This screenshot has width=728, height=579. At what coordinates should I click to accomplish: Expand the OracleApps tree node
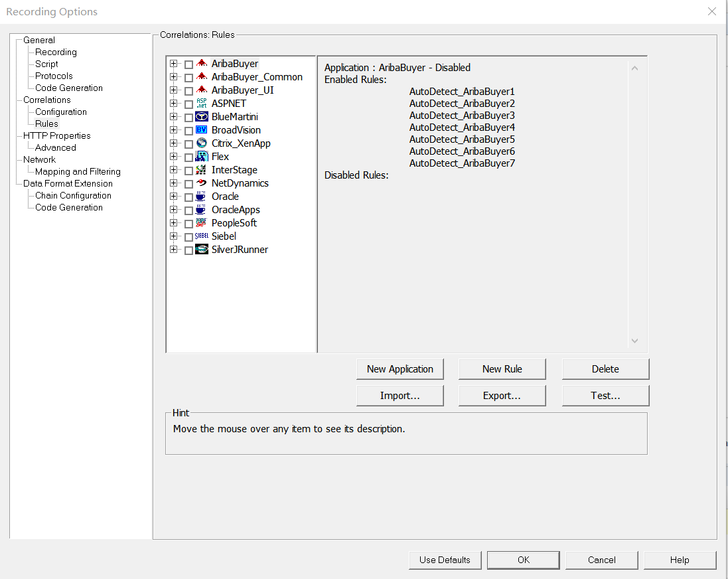[x=174, y=209]
